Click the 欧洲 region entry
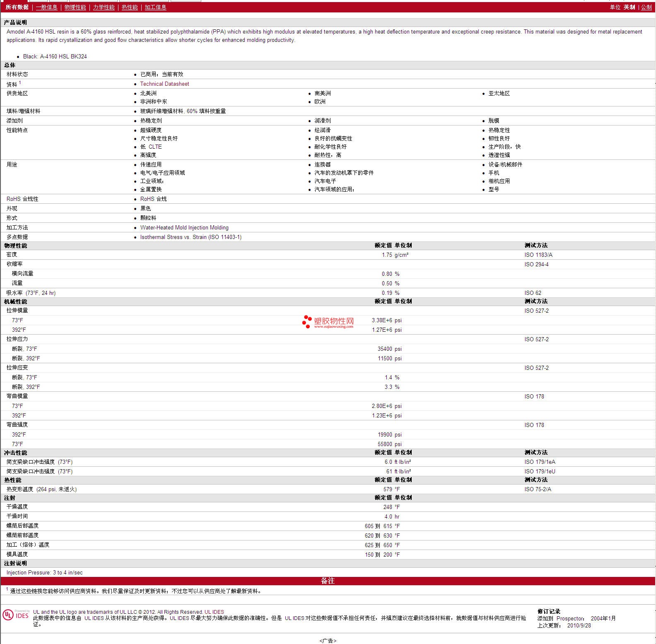The image size is (656, 644). 320,101
